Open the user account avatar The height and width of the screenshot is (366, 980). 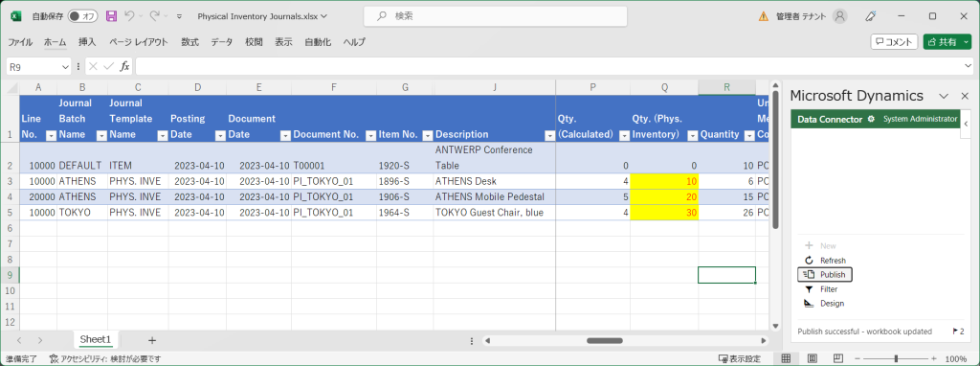(x=841, y=17)
